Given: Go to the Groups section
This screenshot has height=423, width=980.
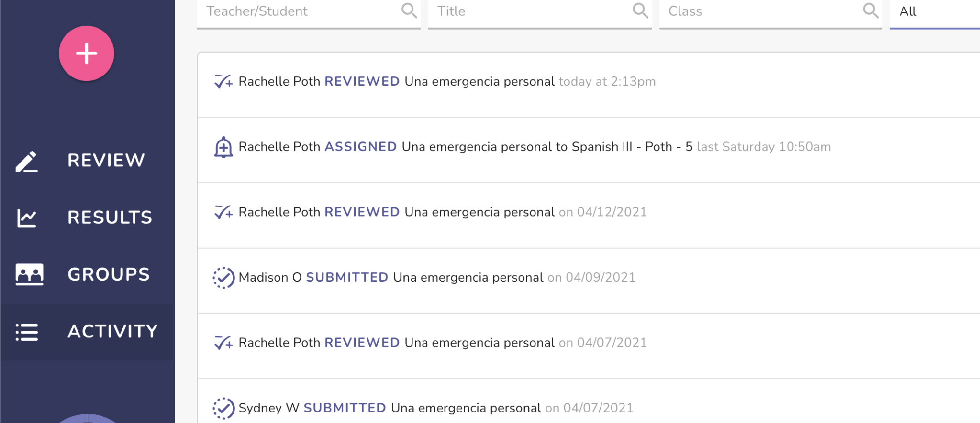Looking at the screenshot, I should [109, 274].
